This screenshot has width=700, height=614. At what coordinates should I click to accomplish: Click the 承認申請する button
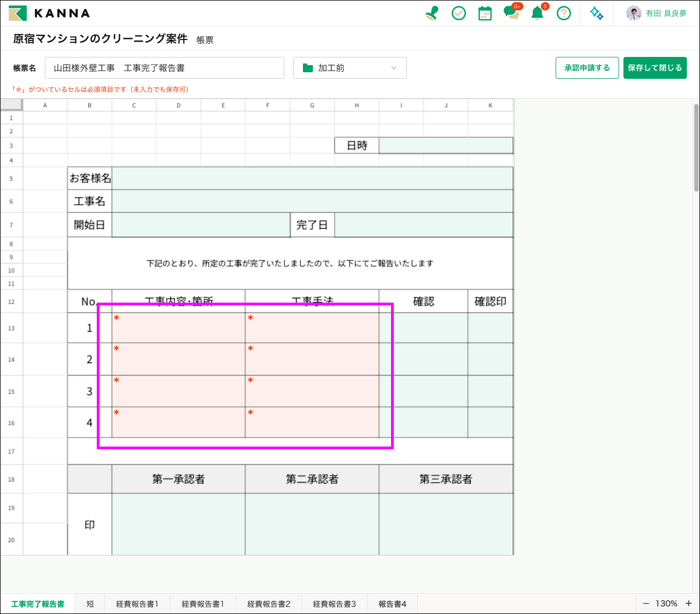click(x=587, y=68)
